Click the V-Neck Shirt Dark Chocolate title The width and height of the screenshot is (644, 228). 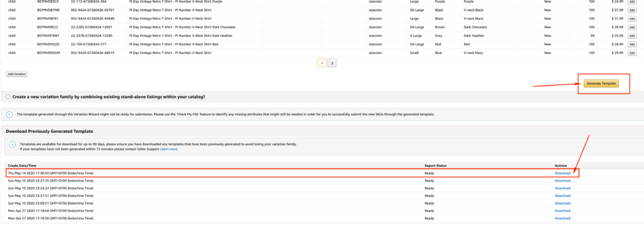pos(182,27)
